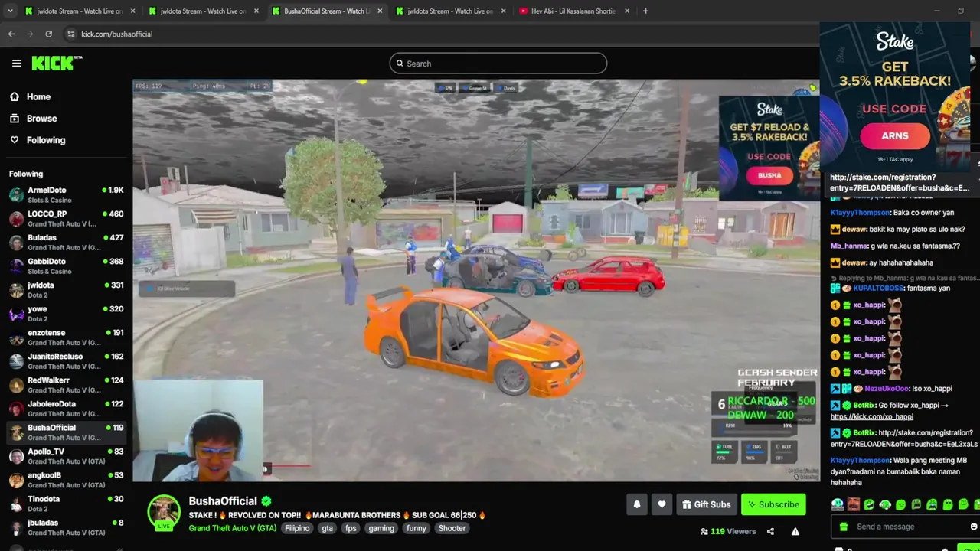This screenshot has width=980, height=551.
Task: Click NezuUkoOoo username in chat
Action: 887,389
